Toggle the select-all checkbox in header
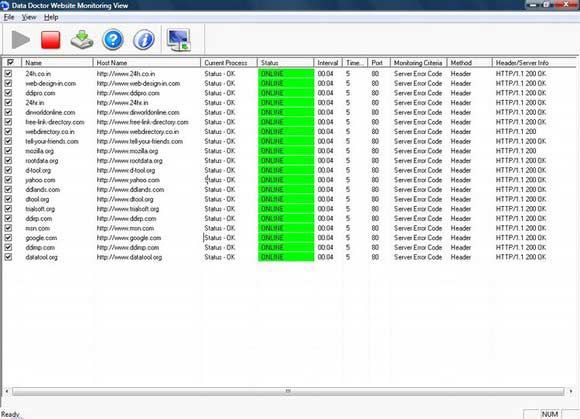The image size is (580, 419). [x=10, y=62]
